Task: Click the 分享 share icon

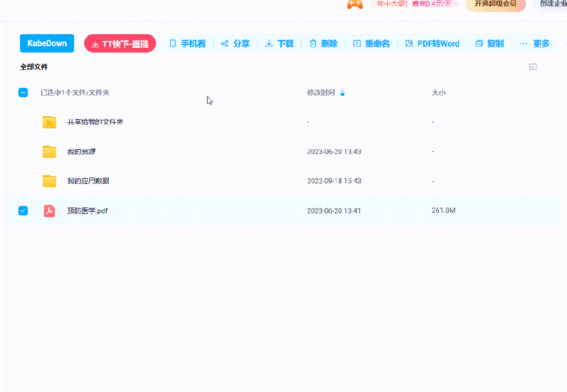Action: coord(225,44)
